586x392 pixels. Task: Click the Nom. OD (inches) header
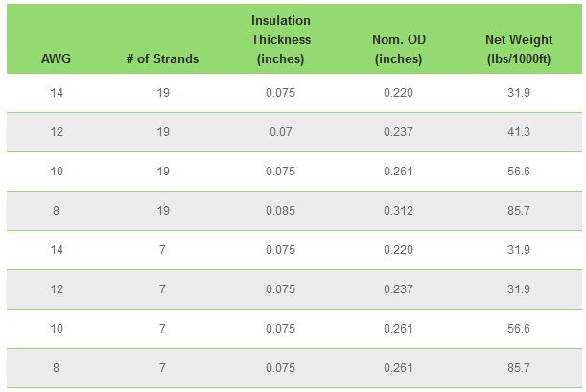point(398,49)
